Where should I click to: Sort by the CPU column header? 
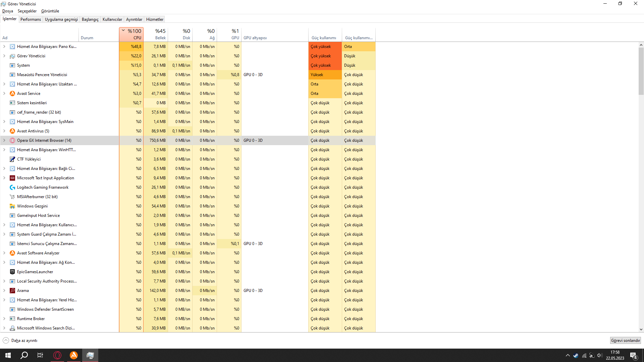coord(131,35)
